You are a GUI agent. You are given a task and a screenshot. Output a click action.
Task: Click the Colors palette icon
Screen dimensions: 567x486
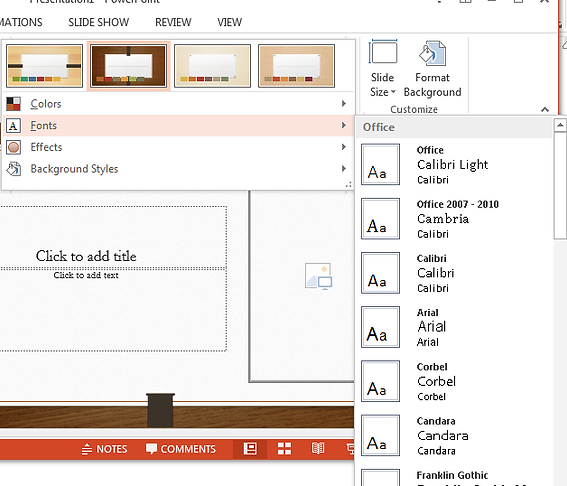pyautogui.click(x=13, y=104)
